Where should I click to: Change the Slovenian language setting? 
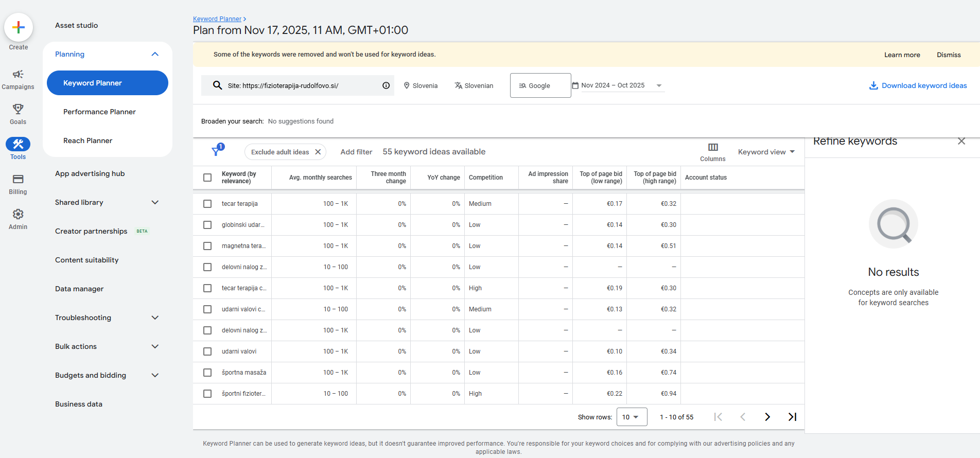point(474,85)
